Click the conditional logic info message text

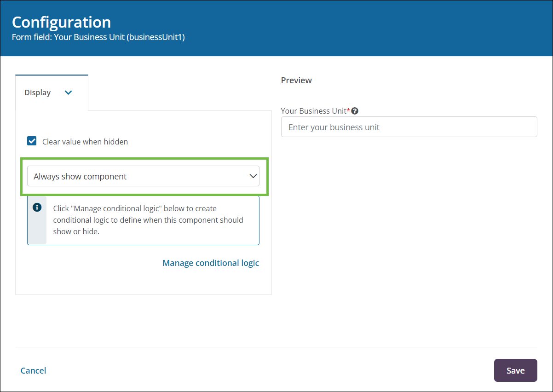pyautogui.click(x=148, y=220)
